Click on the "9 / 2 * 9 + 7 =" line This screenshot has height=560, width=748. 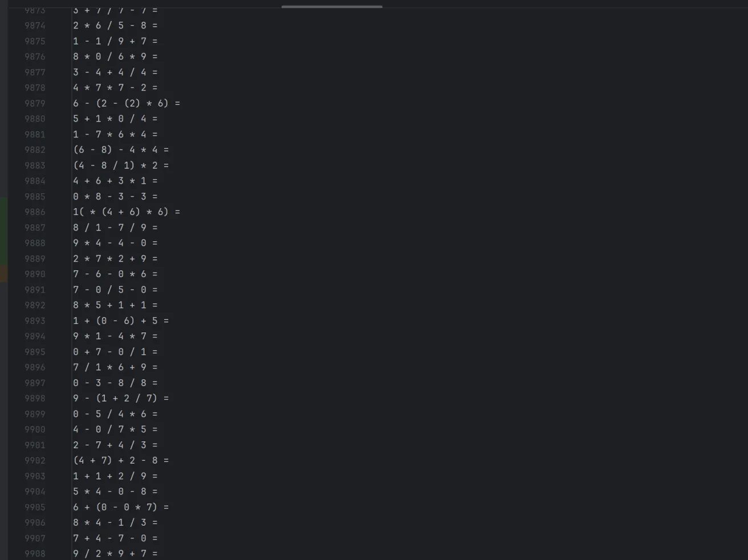(x=115, y=554)
